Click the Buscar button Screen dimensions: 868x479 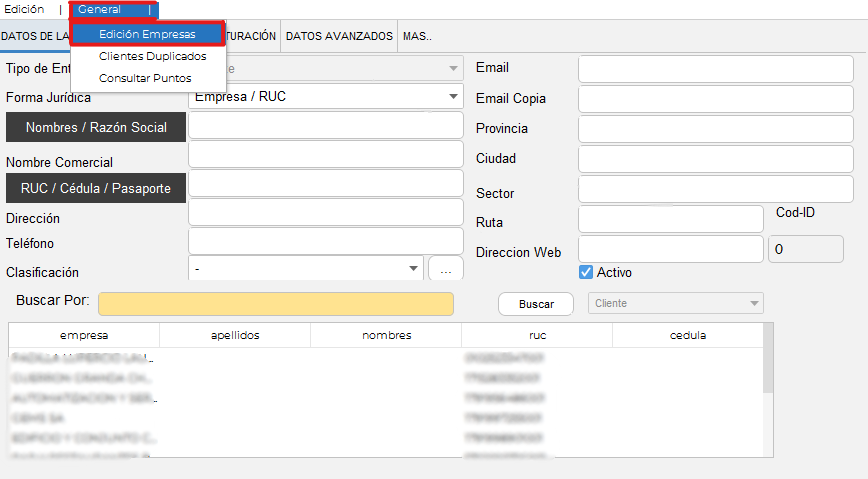[x=536, y=303]
